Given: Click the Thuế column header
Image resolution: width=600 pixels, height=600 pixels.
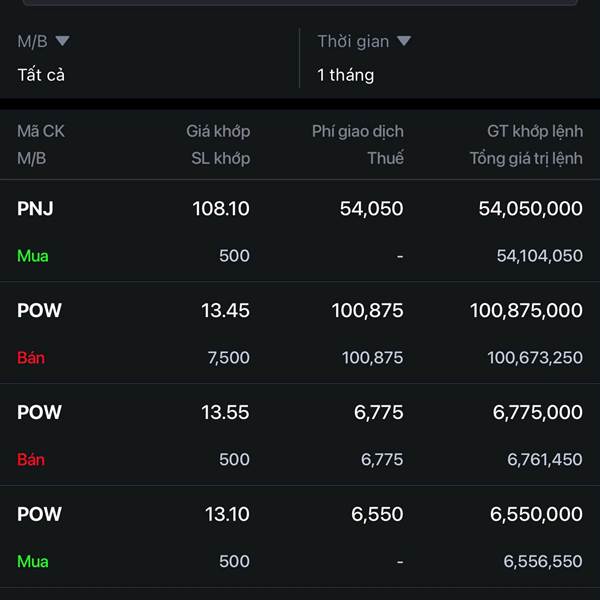Looking at the screenshot, I should pos(385,158).
